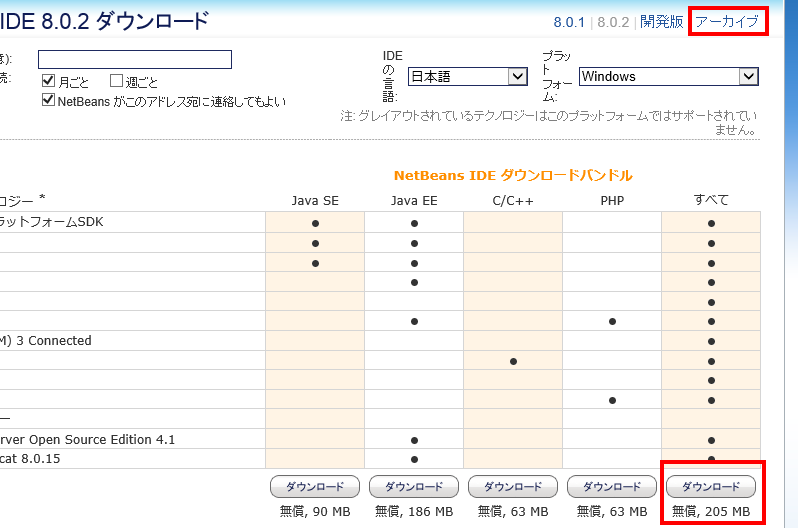Click the Open Source Edition 4.1 row

click(x=380, y=439)
